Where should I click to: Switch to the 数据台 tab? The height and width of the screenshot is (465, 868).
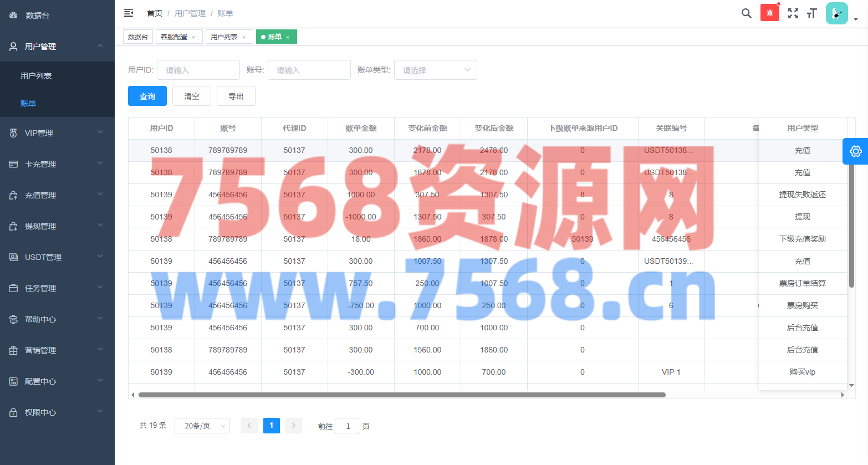[138, 37]
